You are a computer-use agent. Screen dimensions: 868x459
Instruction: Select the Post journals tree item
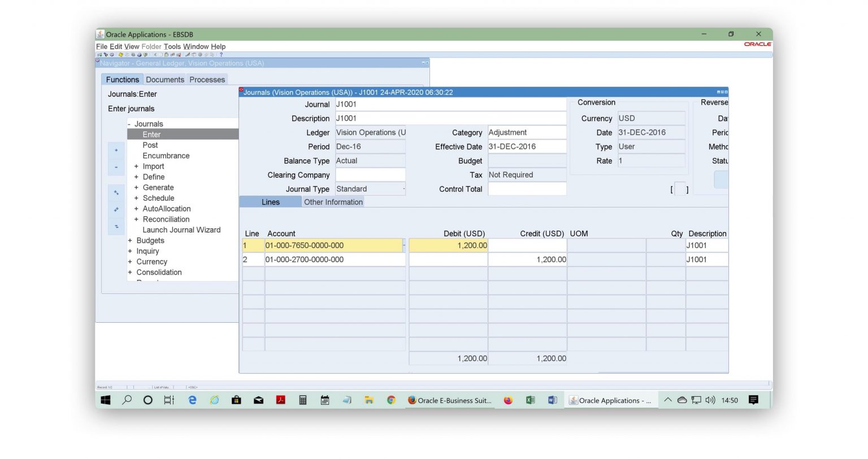pos(150,145)
